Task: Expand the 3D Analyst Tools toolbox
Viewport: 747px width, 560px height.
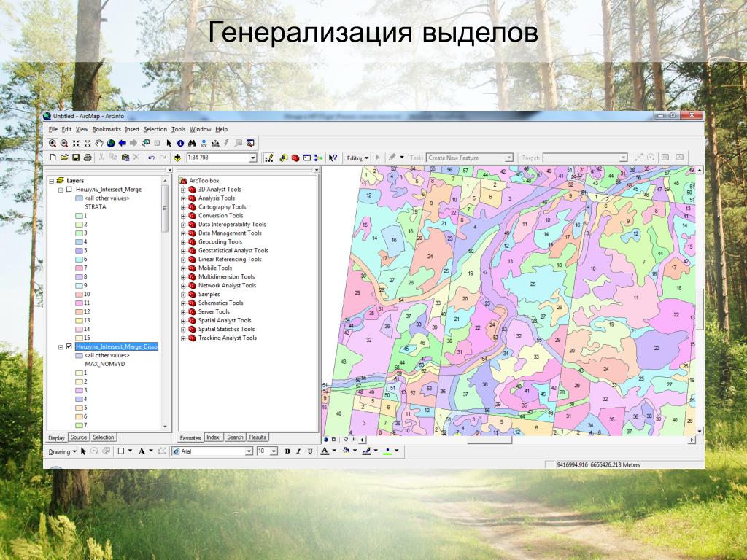Action: coord(183,190)
